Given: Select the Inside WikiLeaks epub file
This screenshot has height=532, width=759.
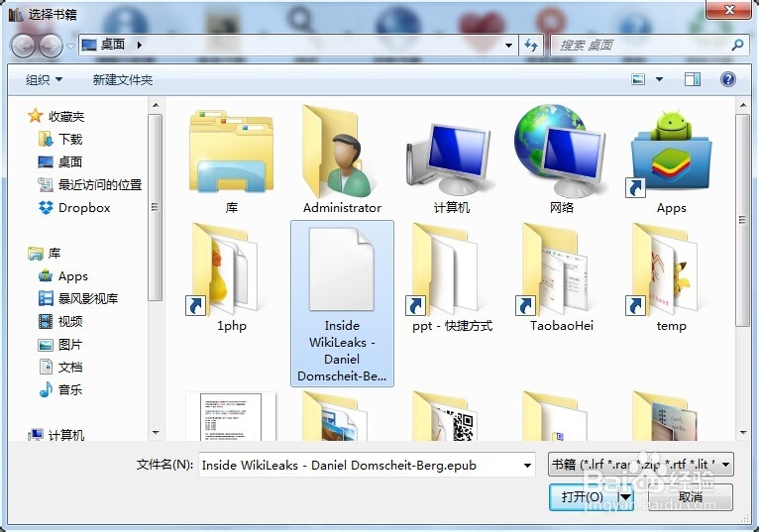Looking at the screenshot, I should point(342,303).
